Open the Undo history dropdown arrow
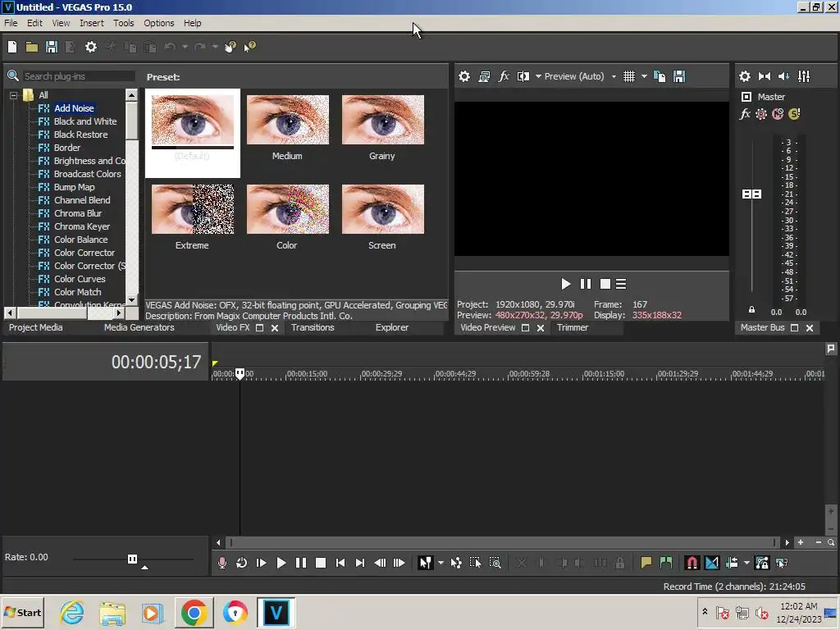 pos(185,47)
